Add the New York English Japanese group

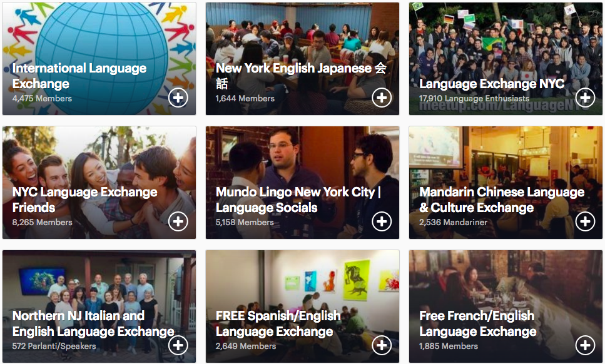point(382,98)
